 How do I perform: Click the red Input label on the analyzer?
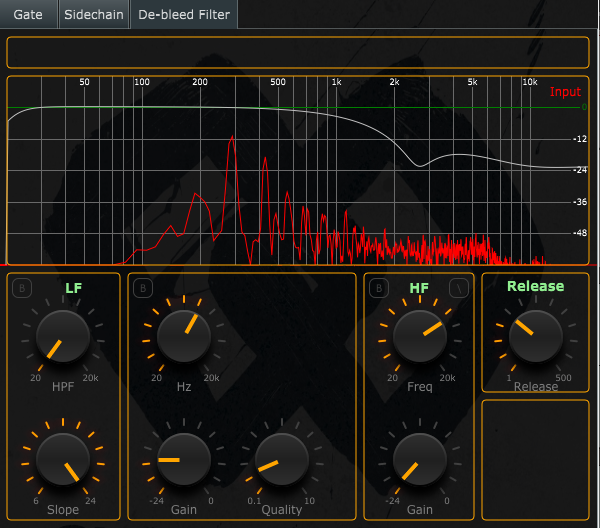click(x=565, y=92)
